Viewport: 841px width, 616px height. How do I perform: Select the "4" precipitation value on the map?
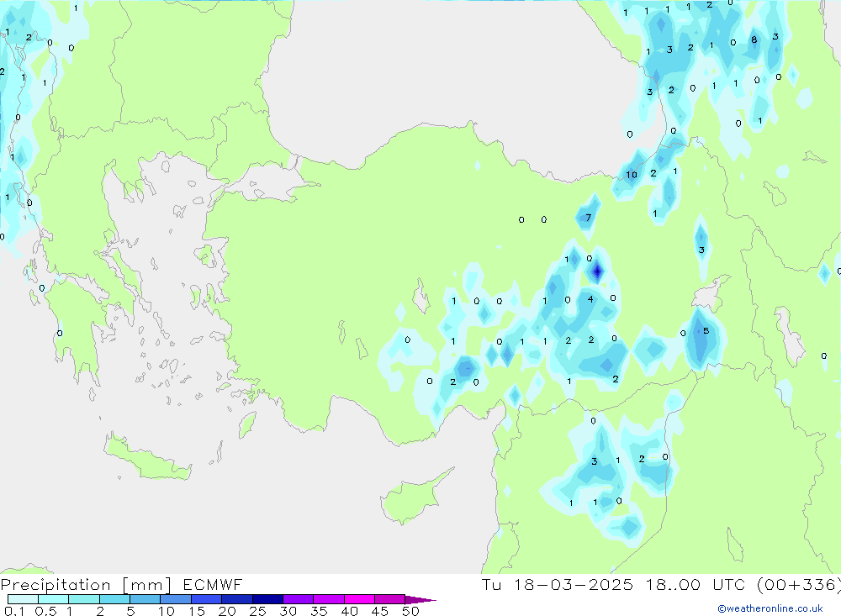(x=590, y=299)
